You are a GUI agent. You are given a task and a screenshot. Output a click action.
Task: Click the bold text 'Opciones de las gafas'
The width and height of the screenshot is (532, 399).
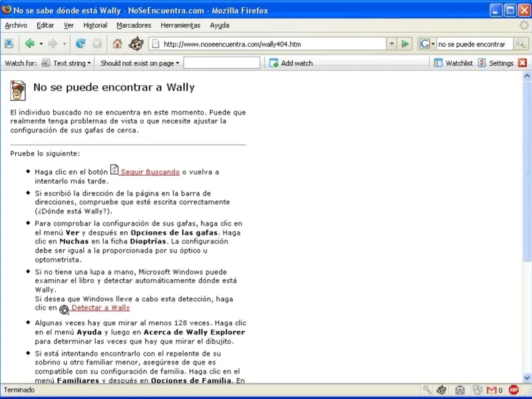174,233
